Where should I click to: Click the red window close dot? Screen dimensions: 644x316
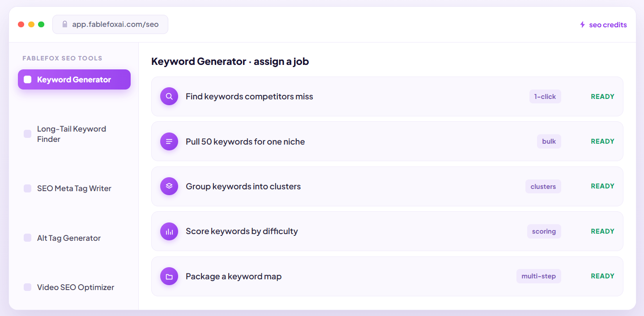click(x=21, y=24)
